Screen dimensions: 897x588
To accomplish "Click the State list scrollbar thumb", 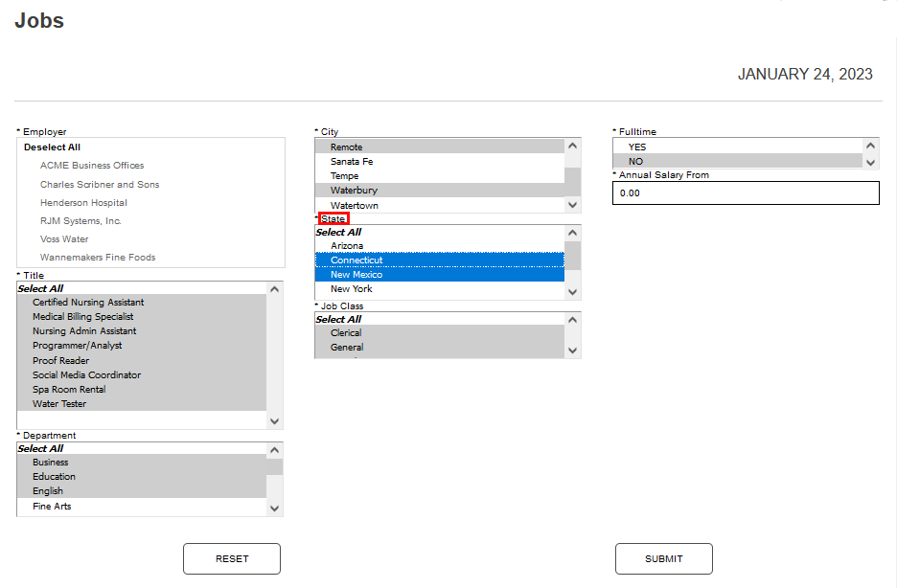I will [573, 255].
